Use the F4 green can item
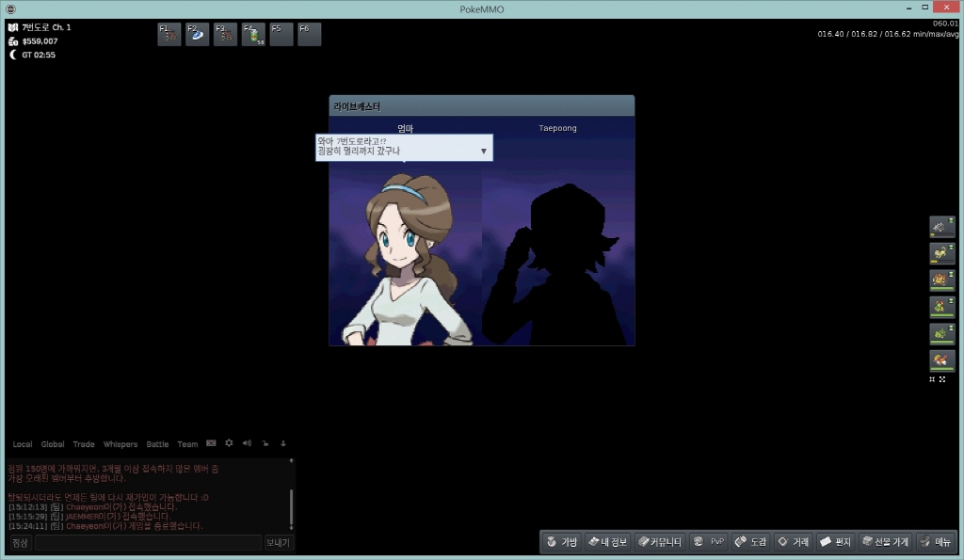 pos(253,34)
